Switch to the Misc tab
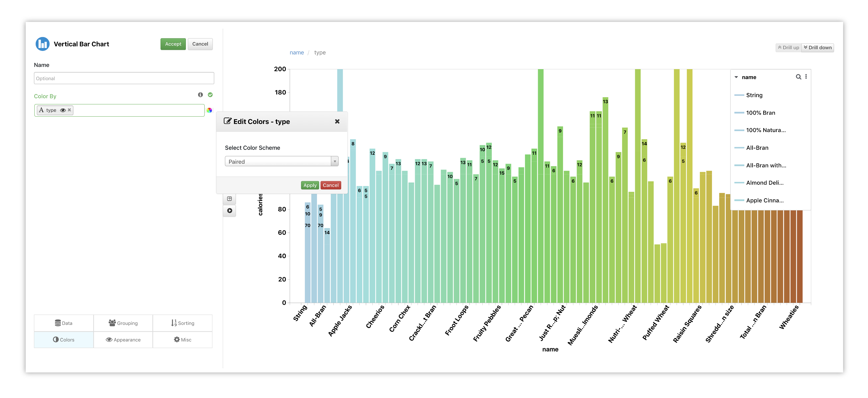Viewport: 868px width, 398px height. tap(183, 340)
